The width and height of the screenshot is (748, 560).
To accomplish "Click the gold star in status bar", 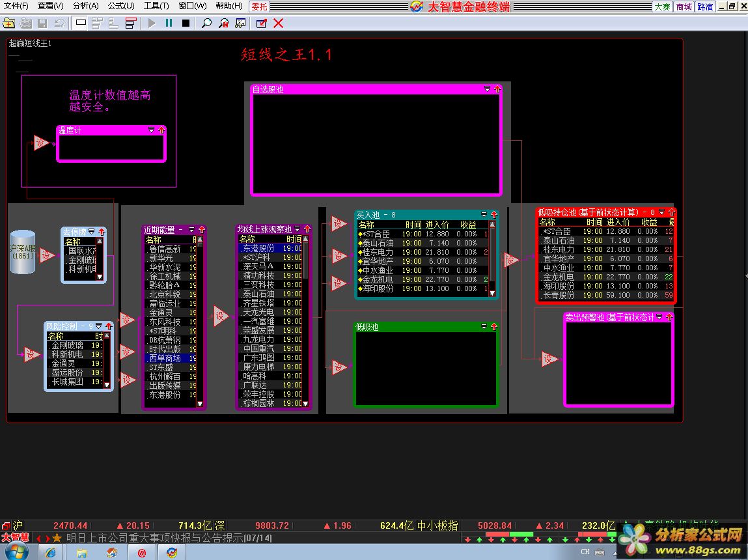I will tap(57, 538).
